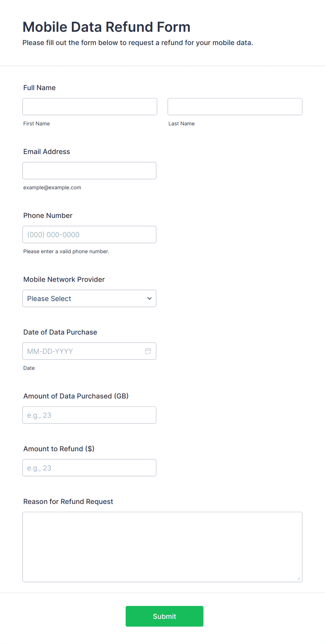Image resolution: width=325 pixels, height=644 pixels.
Task: Click the Amount to Refund field
Action: tap(89, 468)
